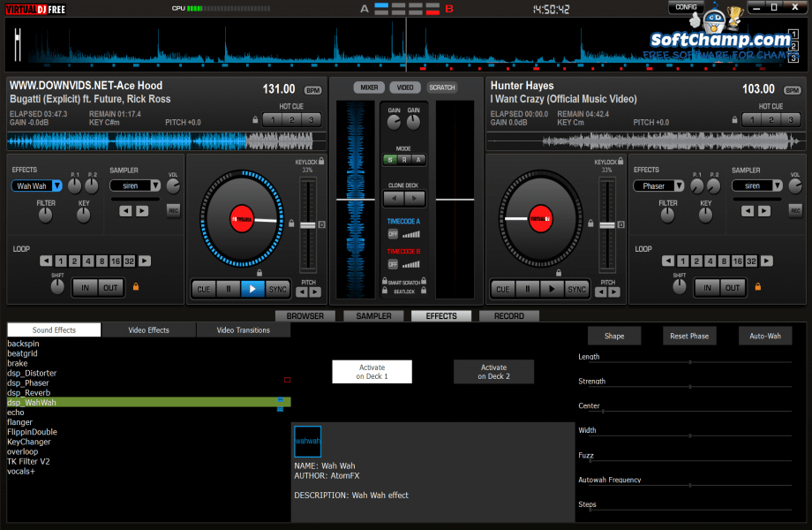The height and width of the screenshot is (530, 812).
Task: Click hot cue 2 on deck A
Action: click(292, 119)
